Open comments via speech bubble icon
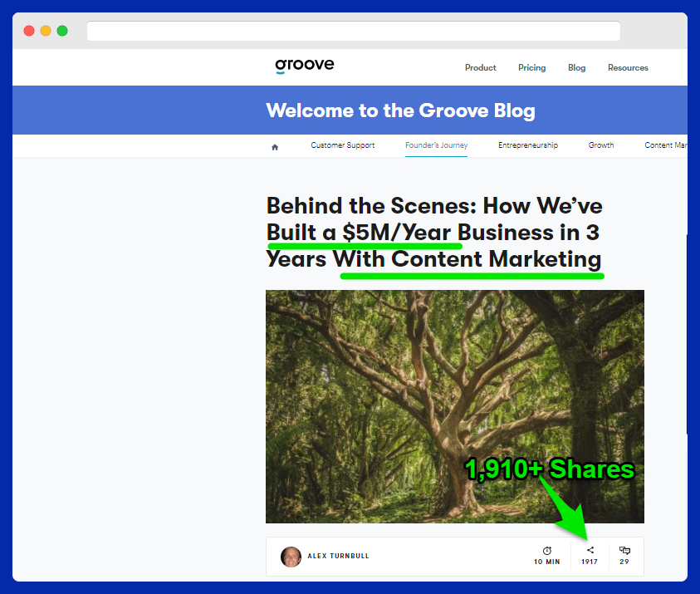Image resolution: width=700 pixels, height=594 pixels. click(x=624, y=550)
